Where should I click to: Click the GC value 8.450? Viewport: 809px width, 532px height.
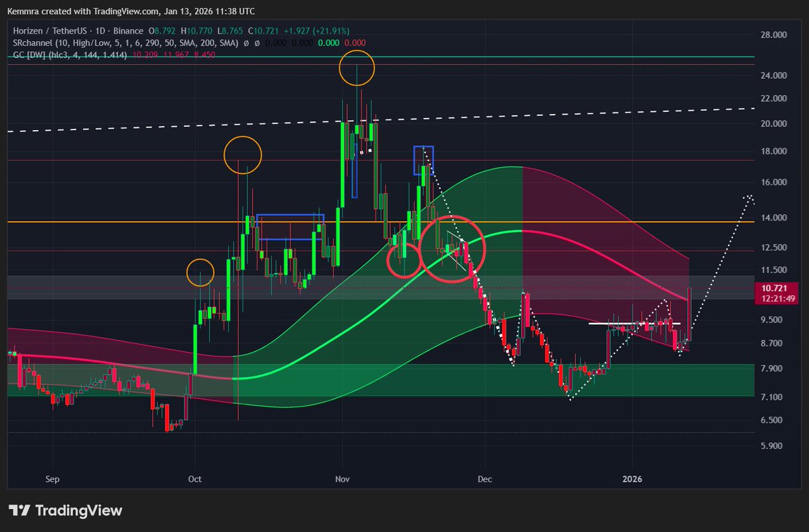click(x=204, y=55)
